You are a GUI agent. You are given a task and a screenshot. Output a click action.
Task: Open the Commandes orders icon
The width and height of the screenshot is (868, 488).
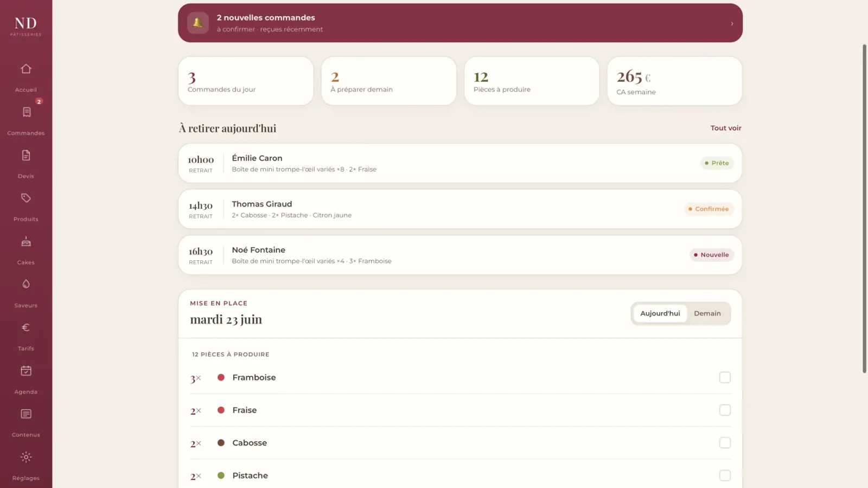point(26,112)
